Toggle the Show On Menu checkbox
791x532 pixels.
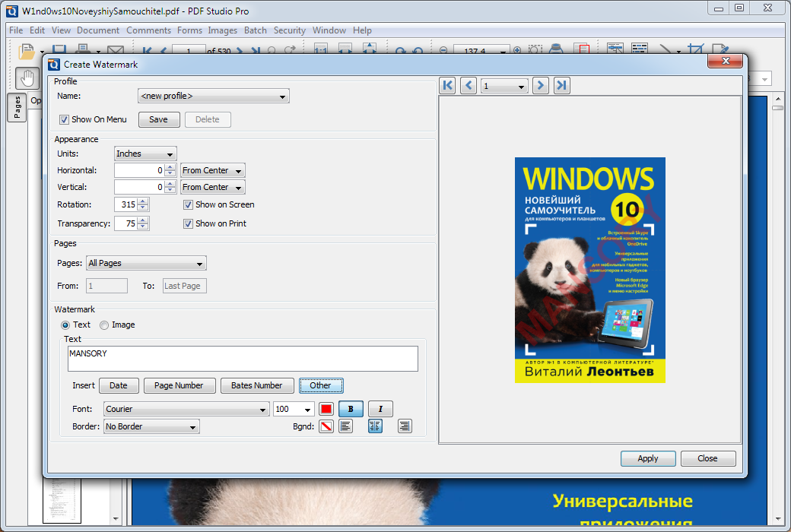coord(64,119)
